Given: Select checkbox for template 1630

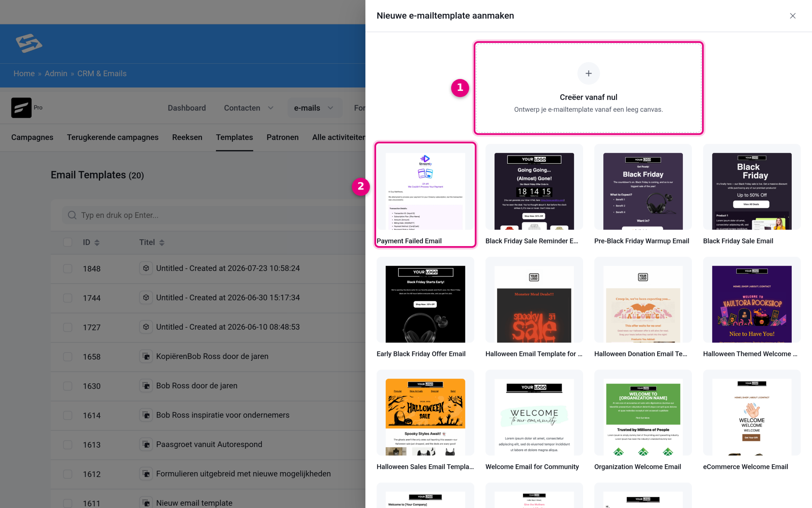Looking at the screenshot, I should coord(68,386).
